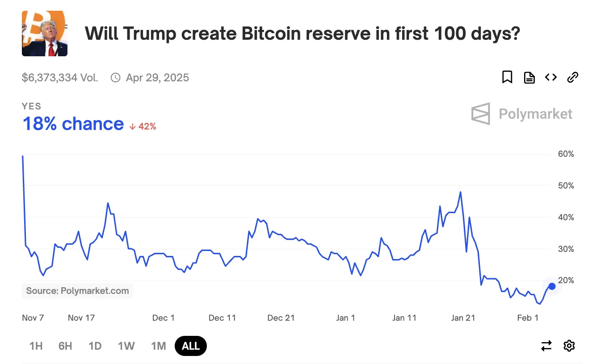Open the market rules document icon
592x364 pixels.
pyautogui.click(x=529, y=77)
